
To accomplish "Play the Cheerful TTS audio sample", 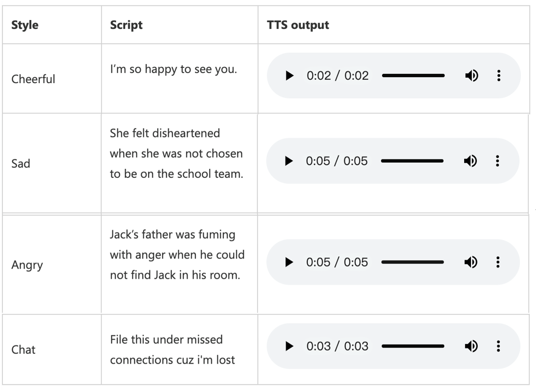I will [289, 76].
